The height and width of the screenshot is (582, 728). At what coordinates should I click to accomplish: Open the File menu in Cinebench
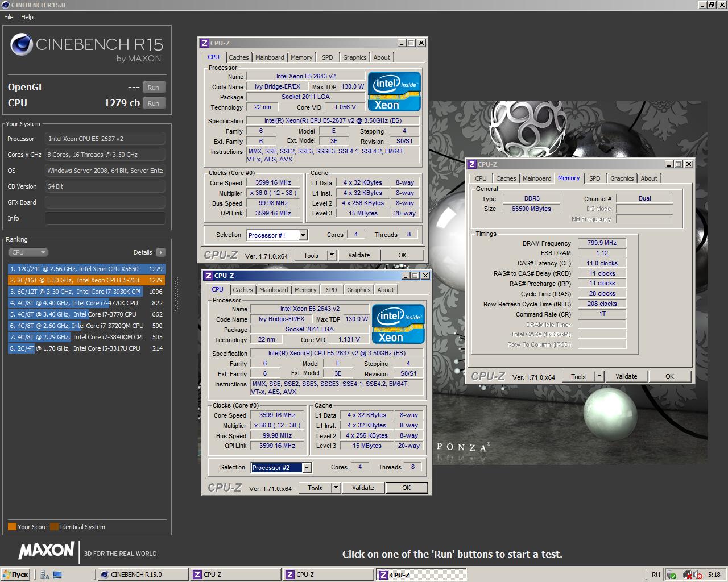(9, 17)
